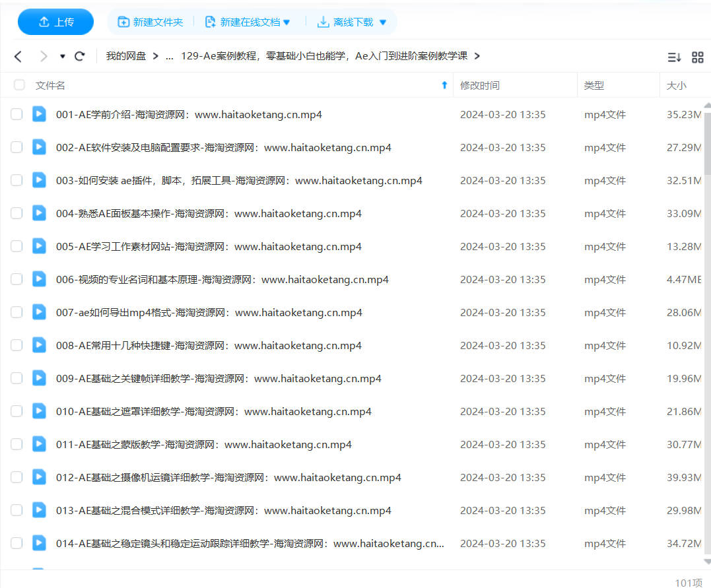This screenshot has height=588, width=711.
Task: Click the video icon of 008-AE常用十几种快捷键
Action: coord(39,345)
